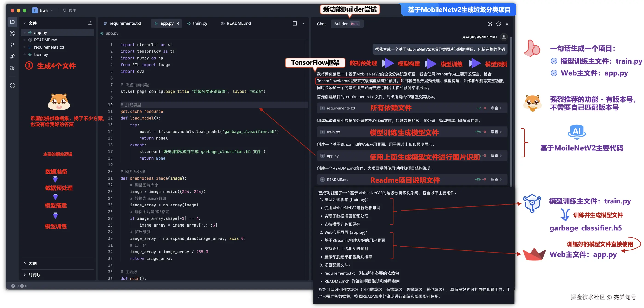This screenshot has height=308, width=644.
Task: Click the chat history clock icon
Action: click(499, 24)
